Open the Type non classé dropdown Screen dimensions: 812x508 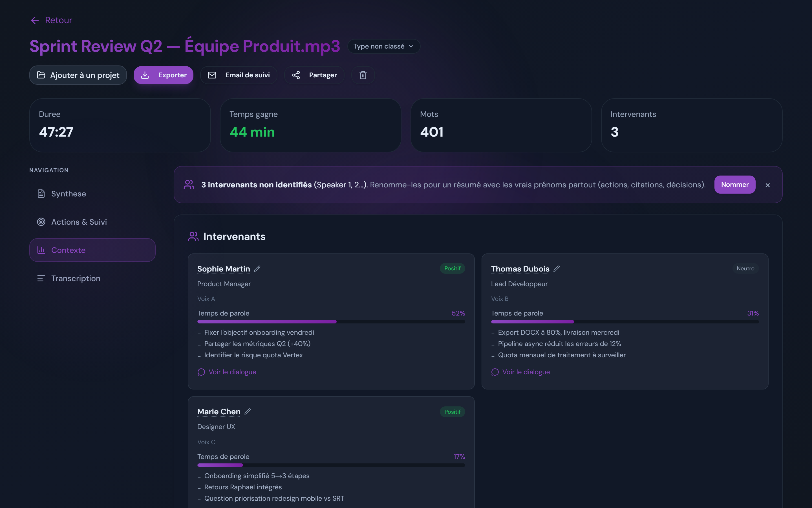tap(383, 46)
